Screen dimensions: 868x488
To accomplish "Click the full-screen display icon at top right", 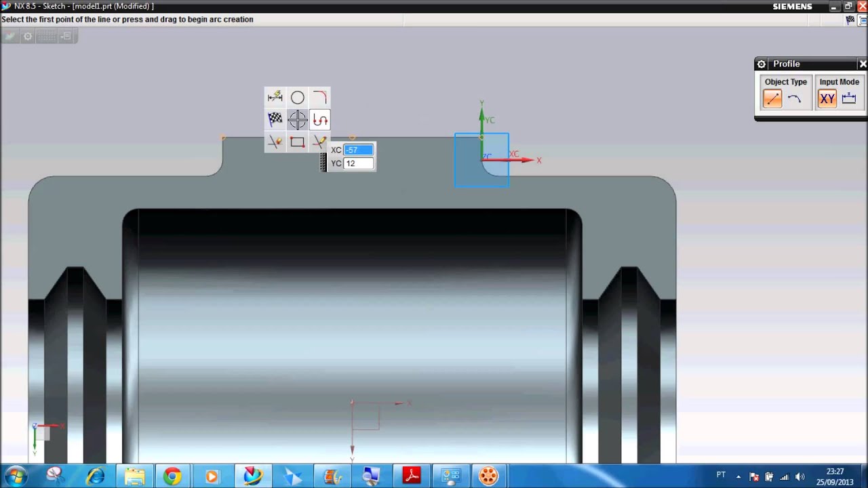I will (x=863, y=20).
